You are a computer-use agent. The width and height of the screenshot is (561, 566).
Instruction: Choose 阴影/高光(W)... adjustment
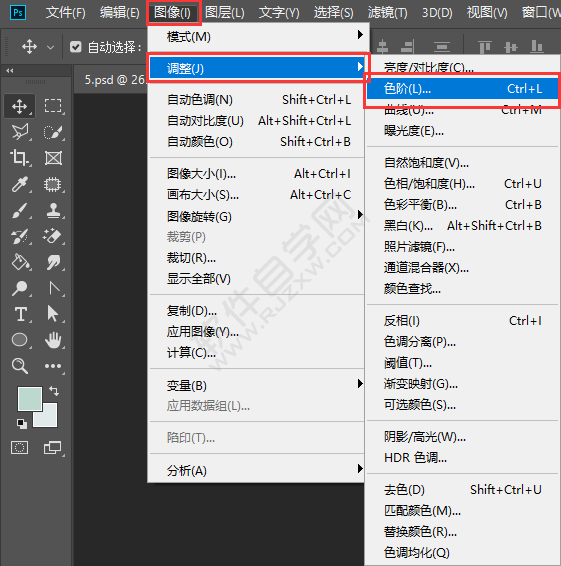[x=462, y=437]
